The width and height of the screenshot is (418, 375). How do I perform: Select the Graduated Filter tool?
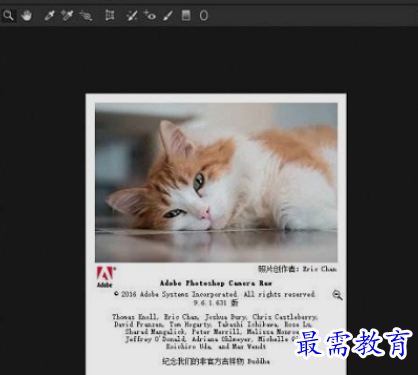pos(186,15)
